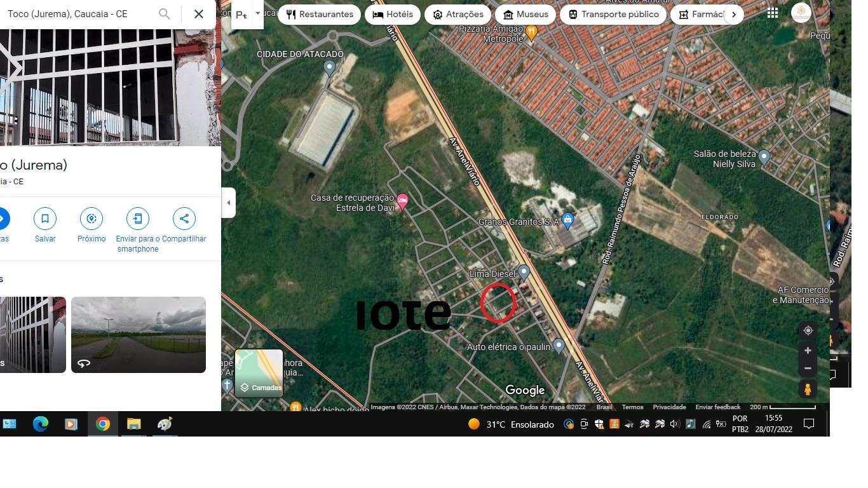Click the Auto elétrica o paulin pin
868x488 pixels.
click(x=559, y=346)
